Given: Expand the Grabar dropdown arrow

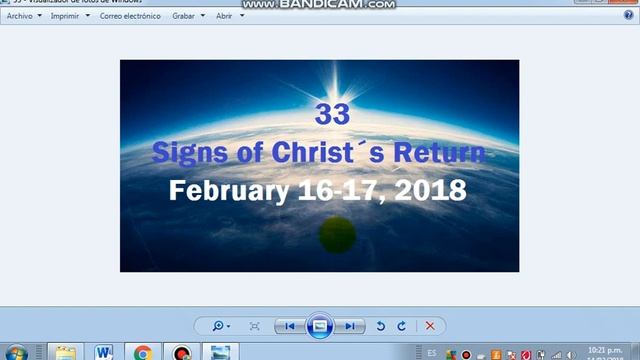Looking at the screenshot, I should [203, 16].
